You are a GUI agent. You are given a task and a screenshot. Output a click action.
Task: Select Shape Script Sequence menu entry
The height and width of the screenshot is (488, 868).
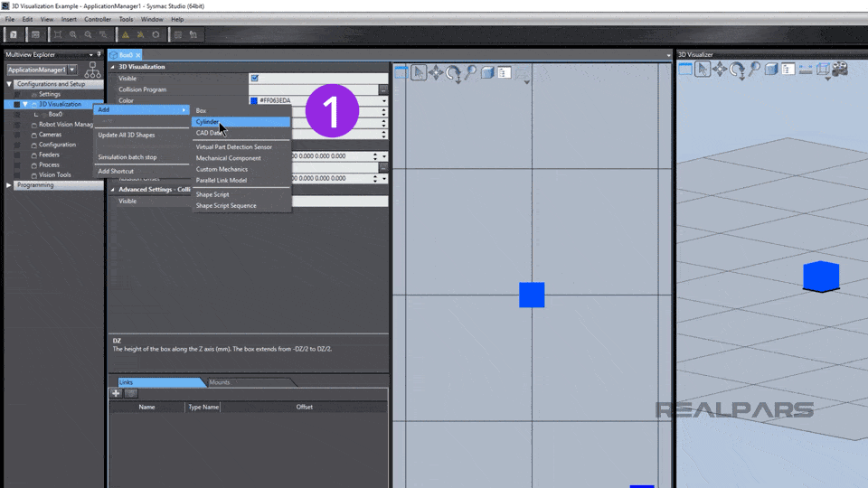[x=241, y=206]
